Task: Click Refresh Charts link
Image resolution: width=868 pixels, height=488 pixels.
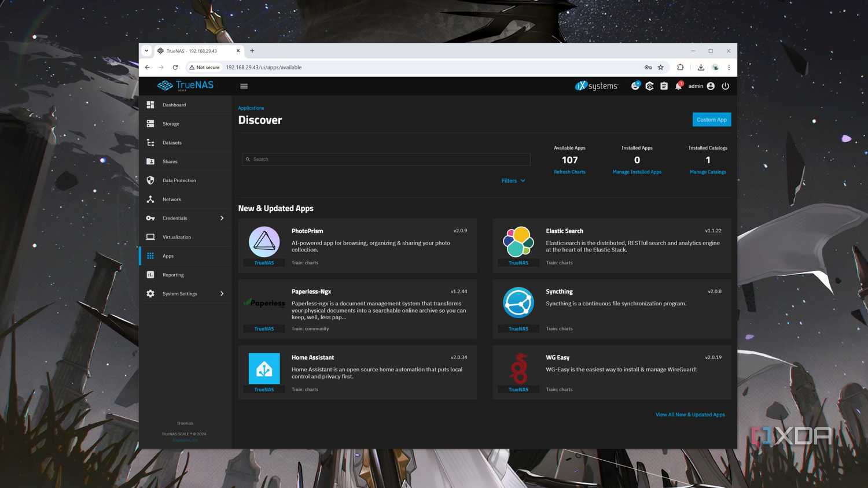Action: click(x=569, y=172)
